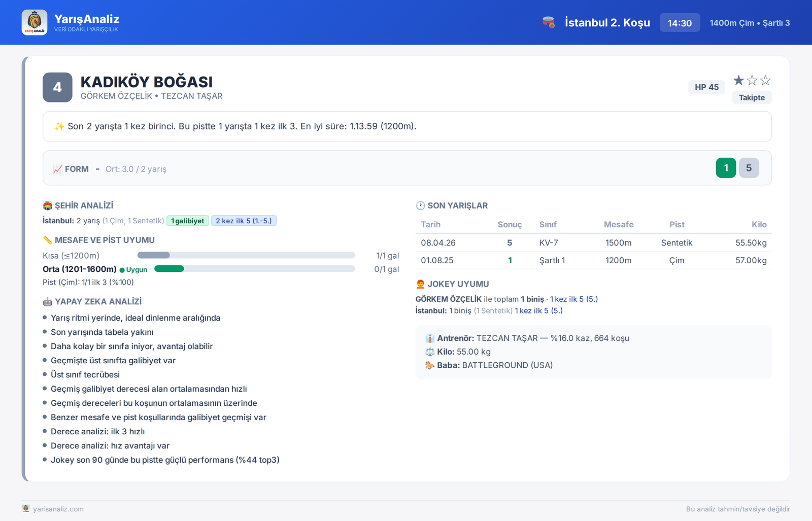
Task: Select the 14:30 race time chip
Action: (x=680, y=23)
